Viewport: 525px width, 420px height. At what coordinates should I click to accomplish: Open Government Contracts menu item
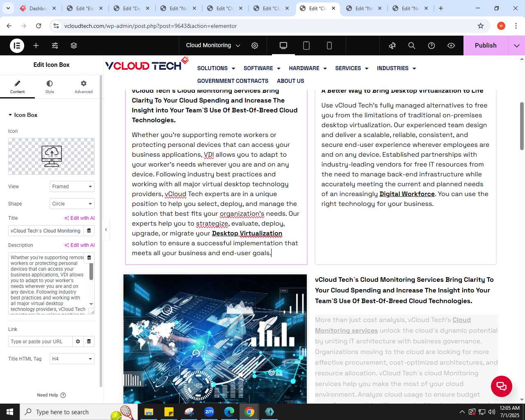[x=233, y=81]
